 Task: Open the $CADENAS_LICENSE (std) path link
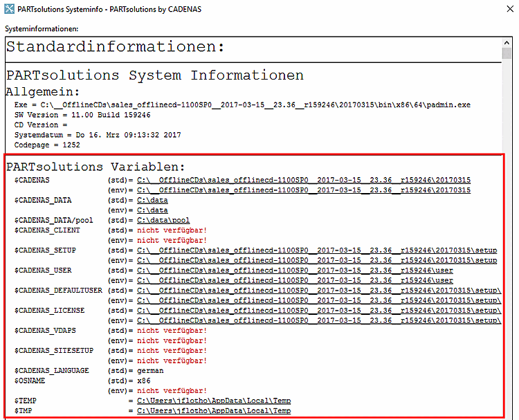pos(319,311)
